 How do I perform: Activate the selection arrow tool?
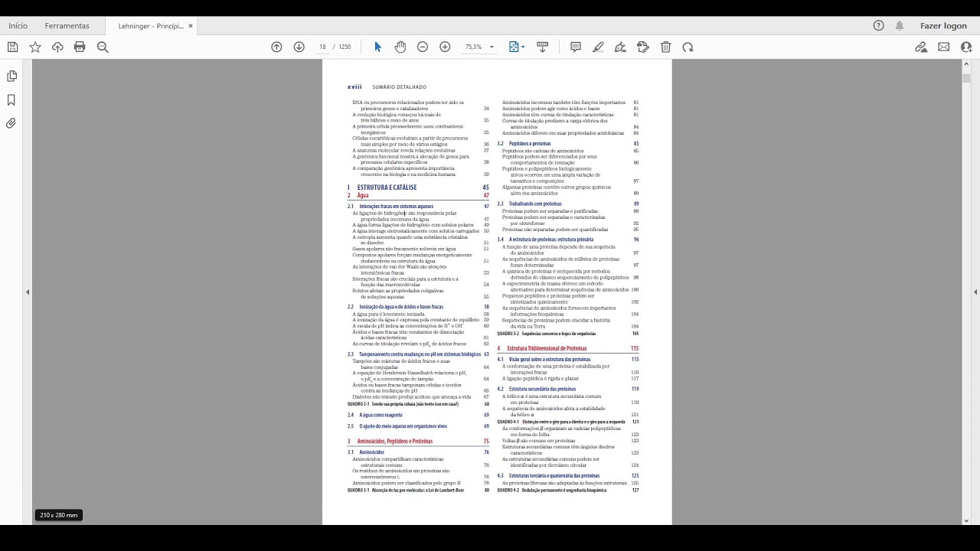tap(377, 47)
